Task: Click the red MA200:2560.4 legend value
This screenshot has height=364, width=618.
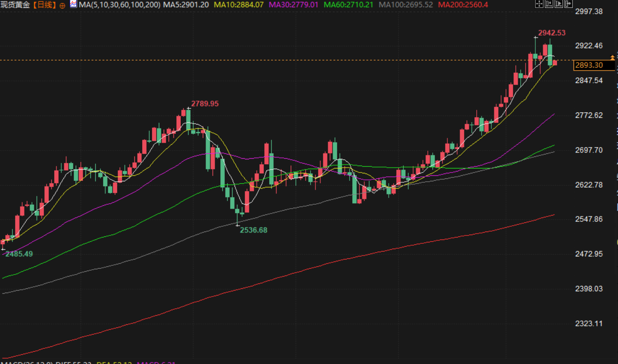Action: point(463,5)
